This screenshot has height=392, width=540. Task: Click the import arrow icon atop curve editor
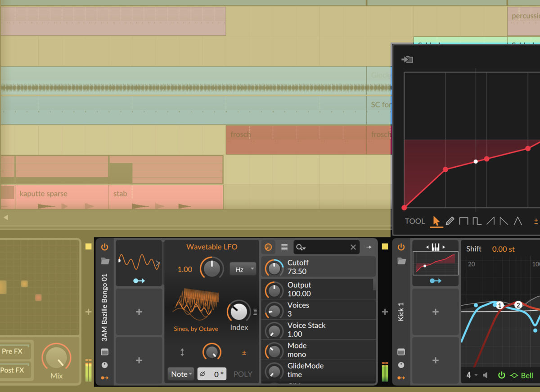click(407, 59)
